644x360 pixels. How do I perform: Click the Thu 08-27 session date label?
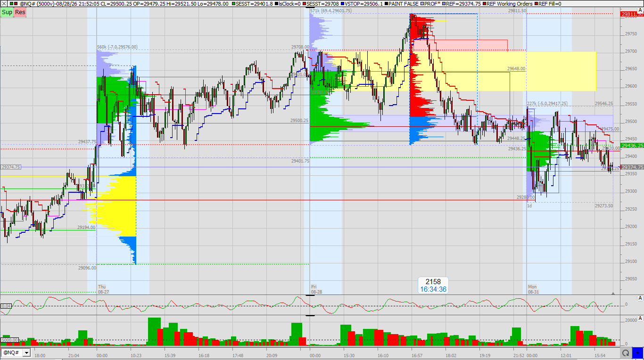pos(103,289)
